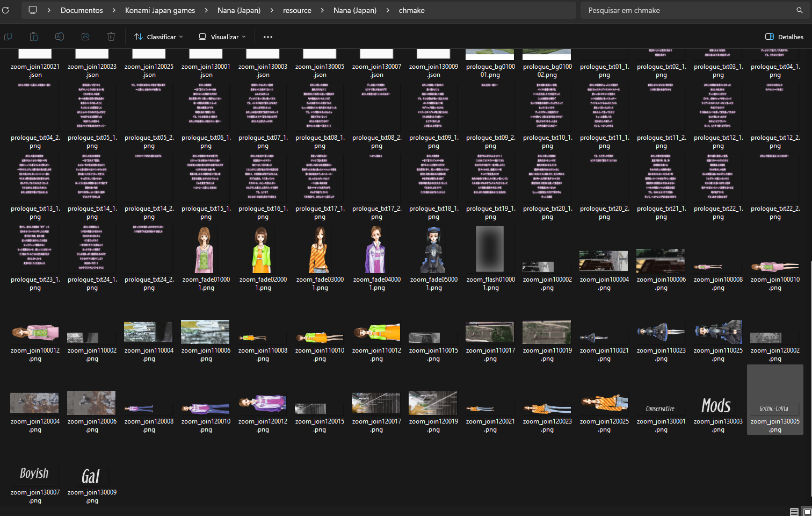
Task: Select the zoom_fade040001.png character thumbnail
Action: pyautogui.click(x=375, y=249)
